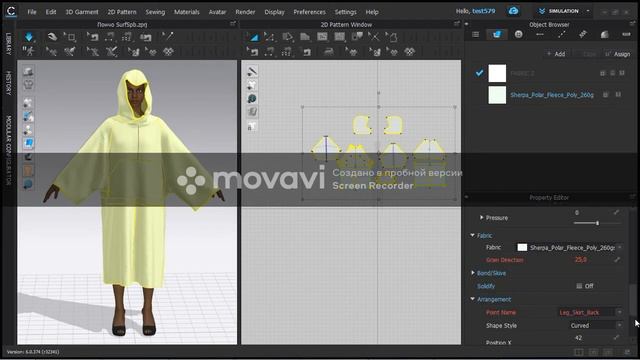Open the Sewing menu
This screenshot has height=360, width=640.
pos(155,12)
